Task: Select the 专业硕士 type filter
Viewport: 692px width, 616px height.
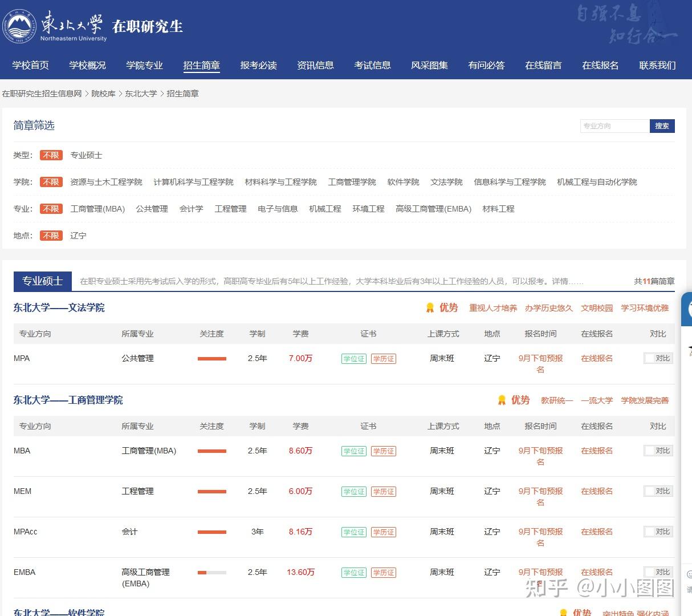Action: pyautogui.click(x=86, y=155)
